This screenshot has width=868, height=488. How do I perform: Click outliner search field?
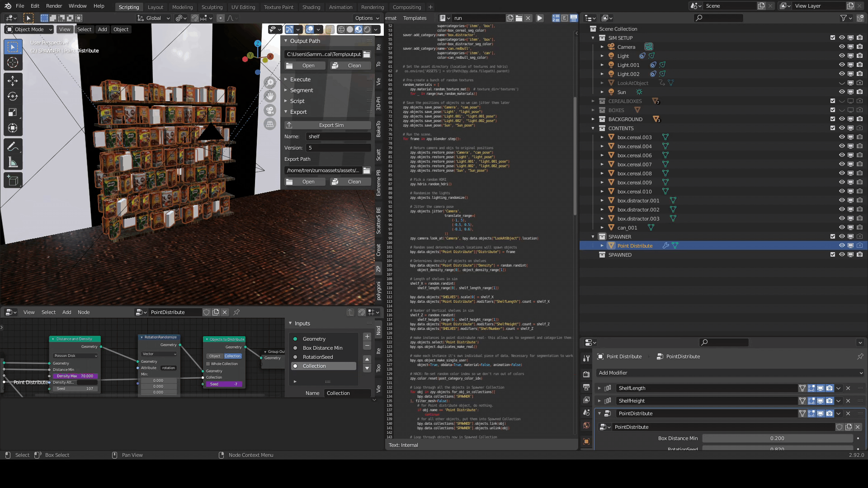pos(718,18)
